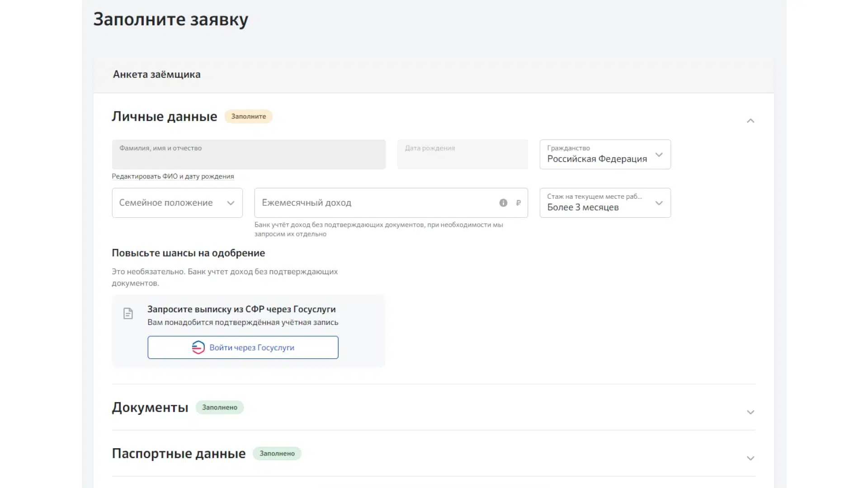Image resolution: width=868 pixels, height=488 pixels.
Task: Click Редактировать ФИО и дату рождения link
Action: pos(173,176)
